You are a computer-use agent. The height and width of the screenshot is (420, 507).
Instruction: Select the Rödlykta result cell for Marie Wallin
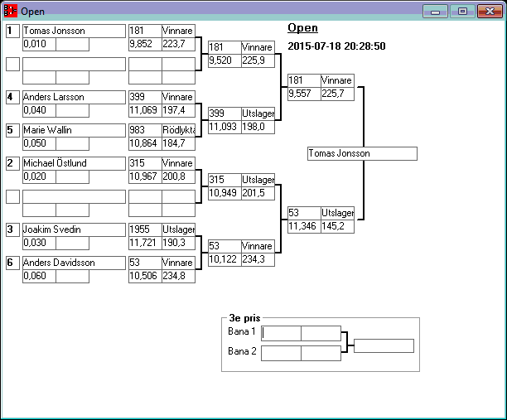point(178,131)
